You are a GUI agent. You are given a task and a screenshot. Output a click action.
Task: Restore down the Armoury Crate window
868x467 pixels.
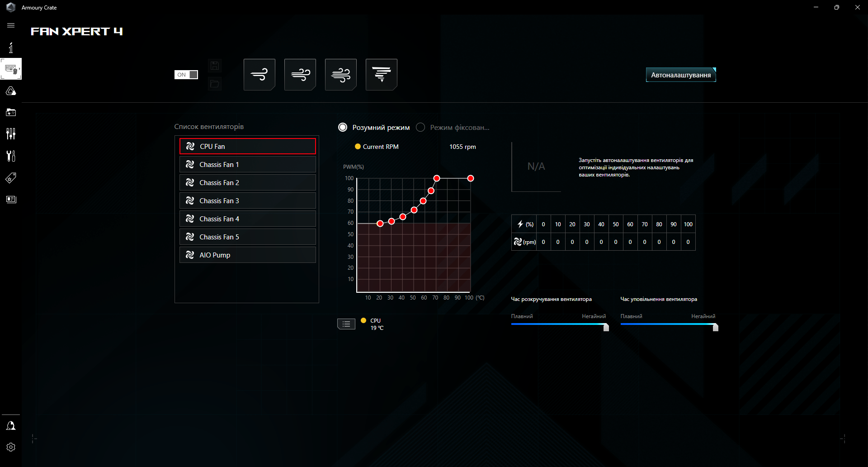pyautogui.click(x=837, y=7)
